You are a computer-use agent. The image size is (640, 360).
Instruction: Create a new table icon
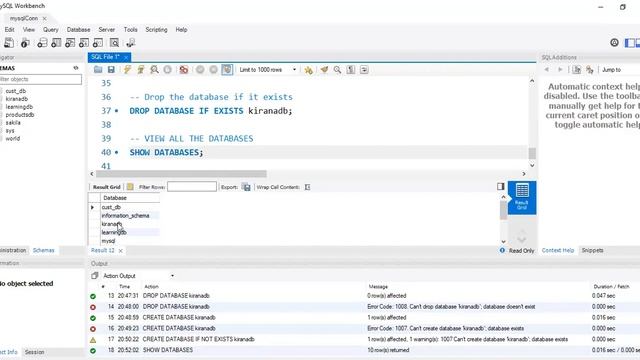click(x=56, y=42)
